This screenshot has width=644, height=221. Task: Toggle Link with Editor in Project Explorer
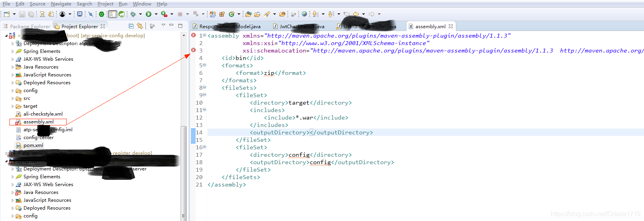coord(140,26)
